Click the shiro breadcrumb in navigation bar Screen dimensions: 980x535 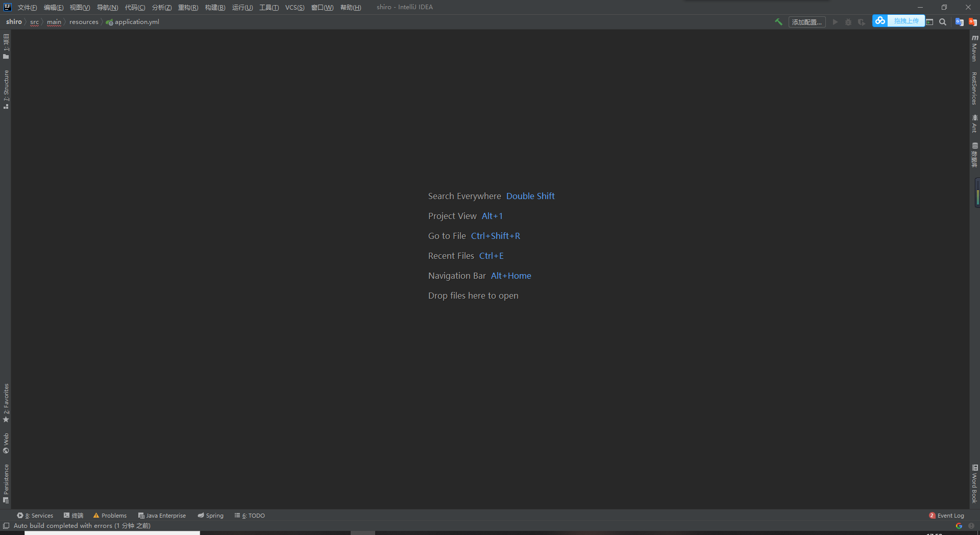click(14, 21)
